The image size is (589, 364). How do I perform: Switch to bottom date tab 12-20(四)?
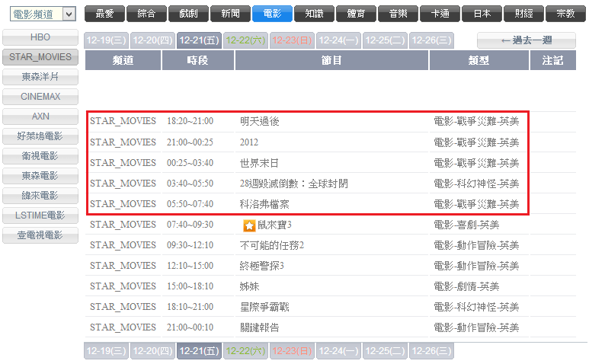[153, 351]
